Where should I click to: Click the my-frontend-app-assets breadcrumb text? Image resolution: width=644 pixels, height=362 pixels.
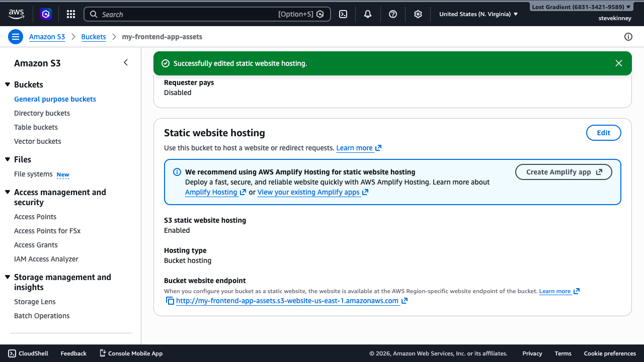(162, 37)
